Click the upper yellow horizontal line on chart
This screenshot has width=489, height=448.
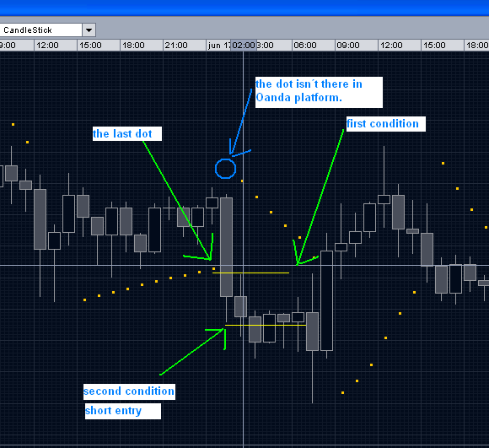250,273
